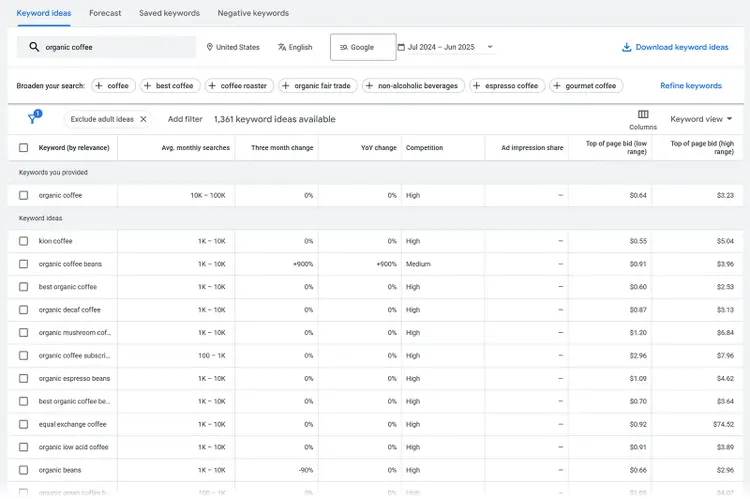The image size is (750, 499).
Task: Click the Google search network icon
Action: [x=343, y=47]
